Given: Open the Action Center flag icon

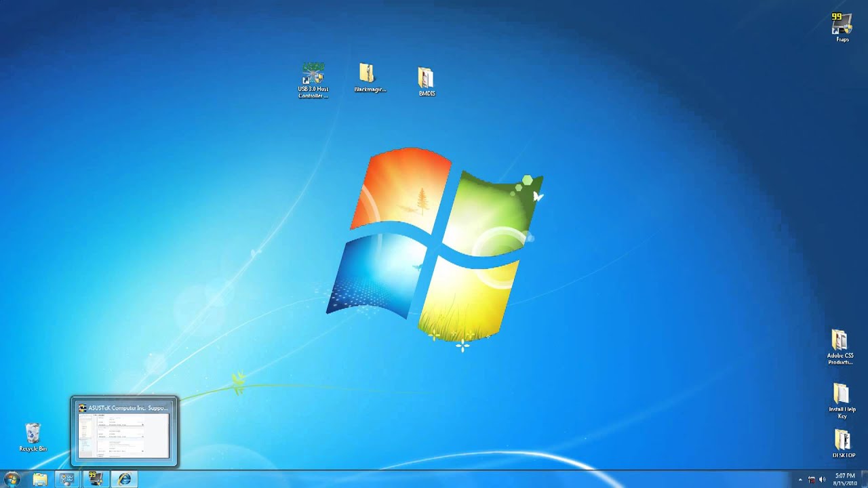Looking at the screenshot, I should (x=812, y=479).
